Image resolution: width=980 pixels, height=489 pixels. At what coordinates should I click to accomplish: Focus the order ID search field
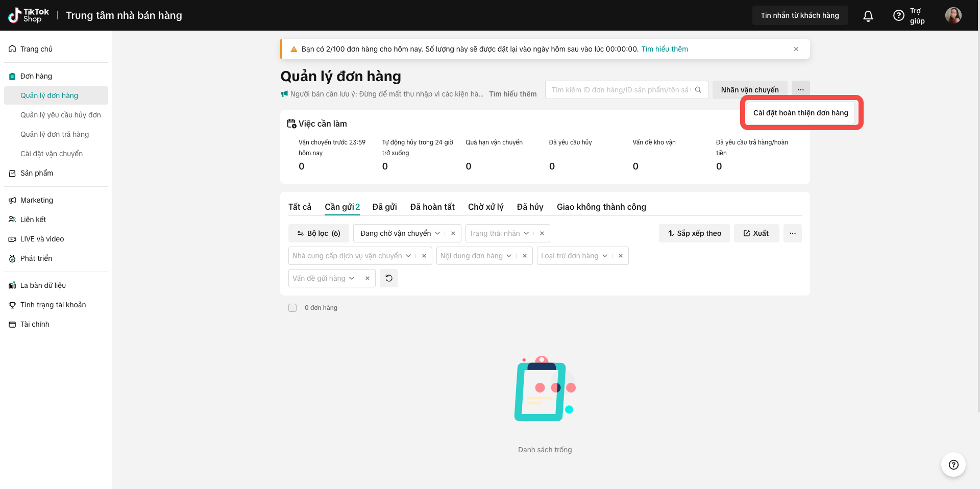620,90
